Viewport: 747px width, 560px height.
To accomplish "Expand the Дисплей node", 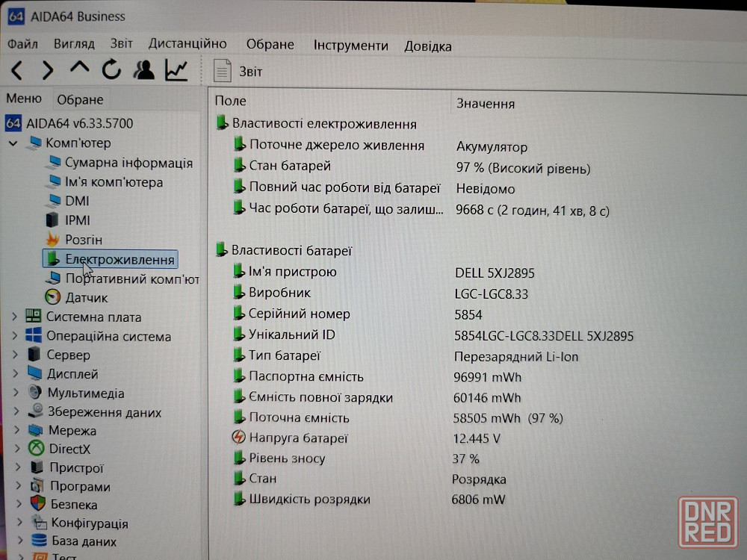I will click(x=16, y=373).
